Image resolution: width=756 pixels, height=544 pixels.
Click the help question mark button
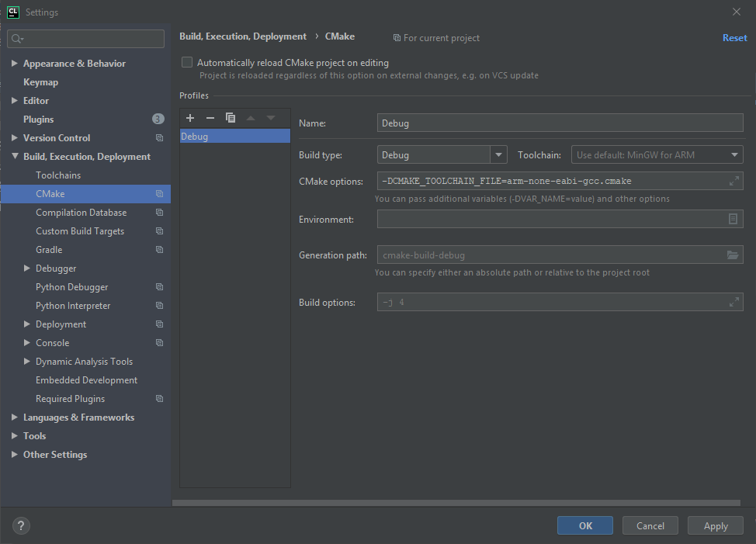coord(21,525)
